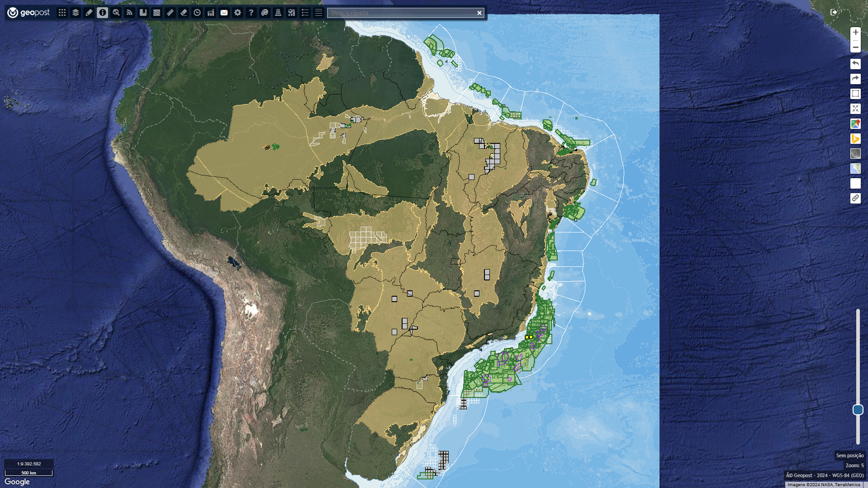Viewport: 868px width, 488px height.
Task: Activate the rectangle selection tool
Action: [855, 94]
